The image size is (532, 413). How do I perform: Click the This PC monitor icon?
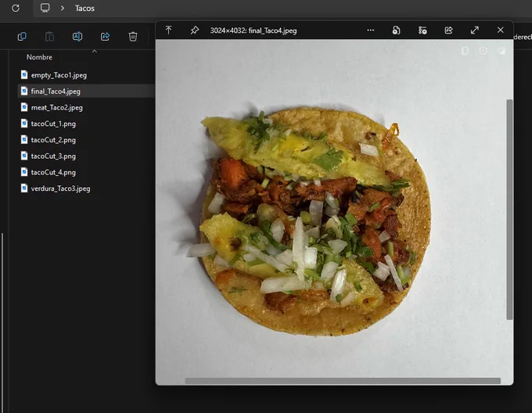[45, 8]
